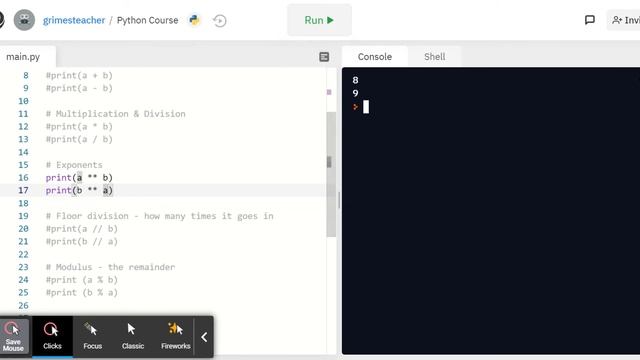This screenshot has height=360, width=640.
Task: Click the '# Floor division' comment line
Action: point(160,216)
